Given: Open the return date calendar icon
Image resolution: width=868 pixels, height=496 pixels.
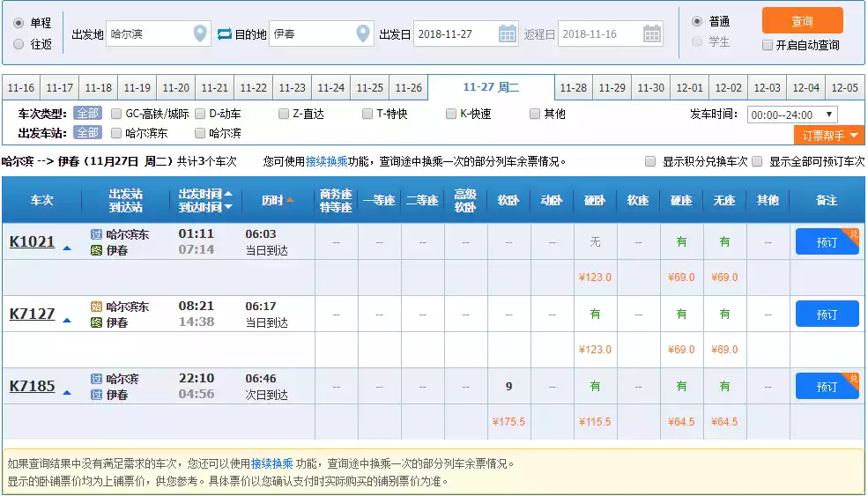Looking at the screenshot, I should 652,34.
